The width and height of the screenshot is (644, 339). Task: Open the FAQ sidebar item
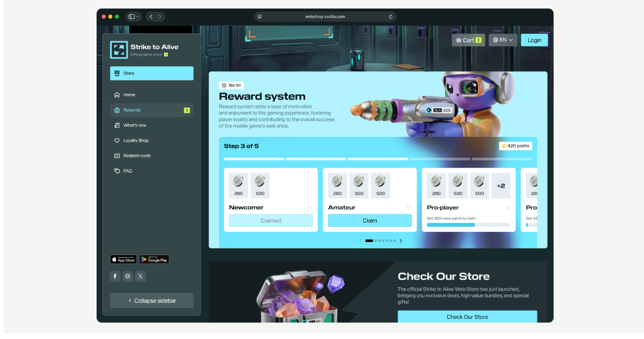[x=152, y=171]
